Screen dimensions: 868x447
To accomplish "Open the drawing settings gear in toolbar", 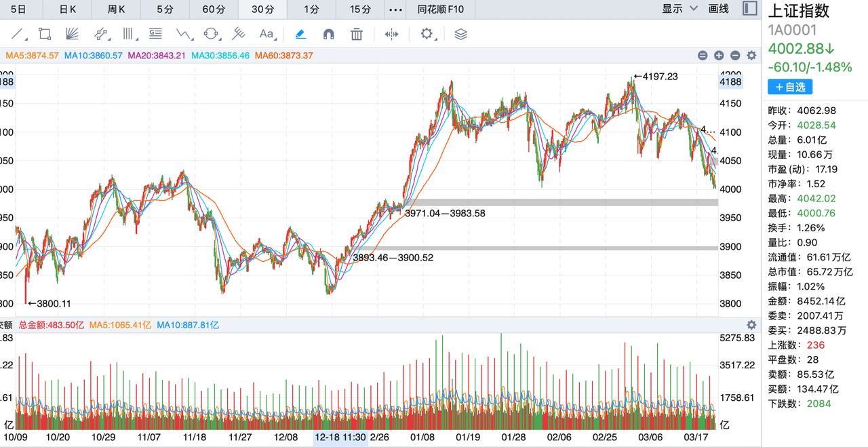I will (427, 33).
